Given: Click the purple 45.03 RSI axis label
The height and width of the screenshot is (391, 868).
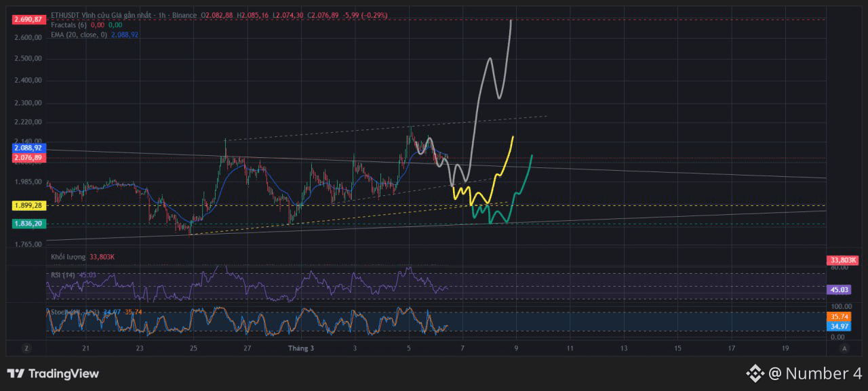Looking at the screenshot, I should pos(839,290).
